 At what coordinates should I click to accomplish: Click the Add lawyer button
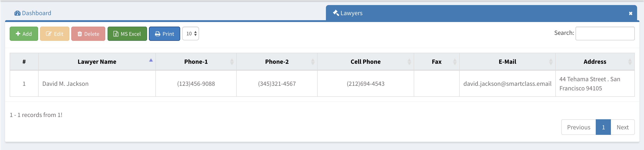[x=24, y=34]
